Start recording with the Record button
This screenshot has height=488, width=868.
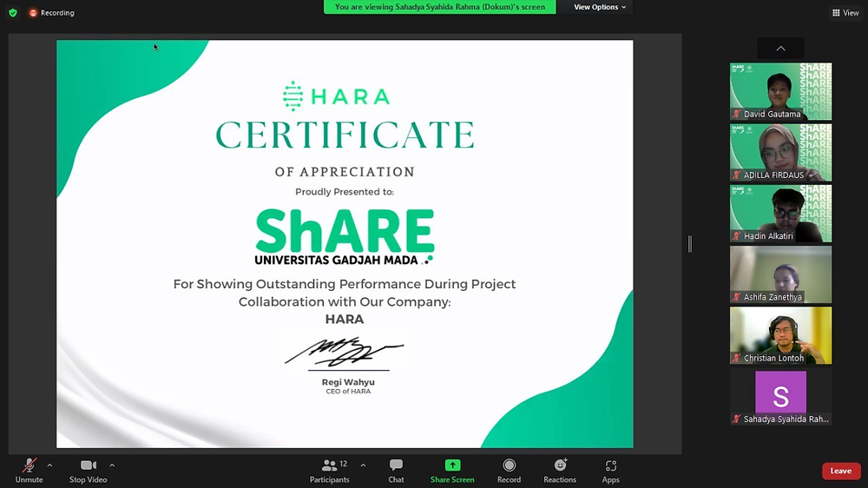point(509,471)
